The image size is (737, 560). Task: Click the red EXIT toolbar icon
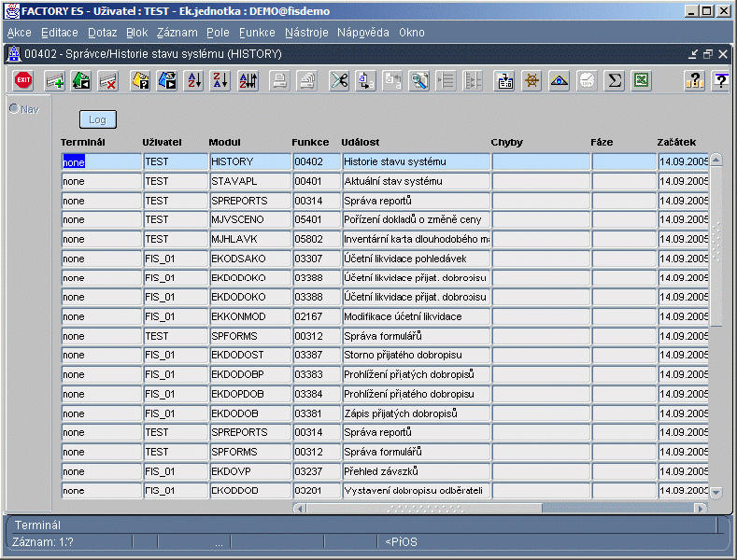click(x=23, y=81)
